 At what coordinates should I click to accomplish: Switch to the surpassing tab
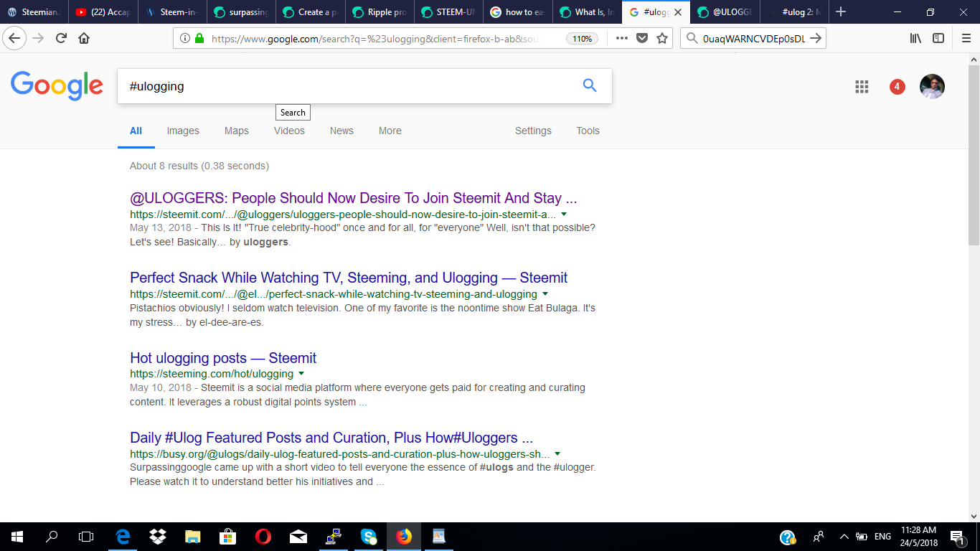point(241,12)
